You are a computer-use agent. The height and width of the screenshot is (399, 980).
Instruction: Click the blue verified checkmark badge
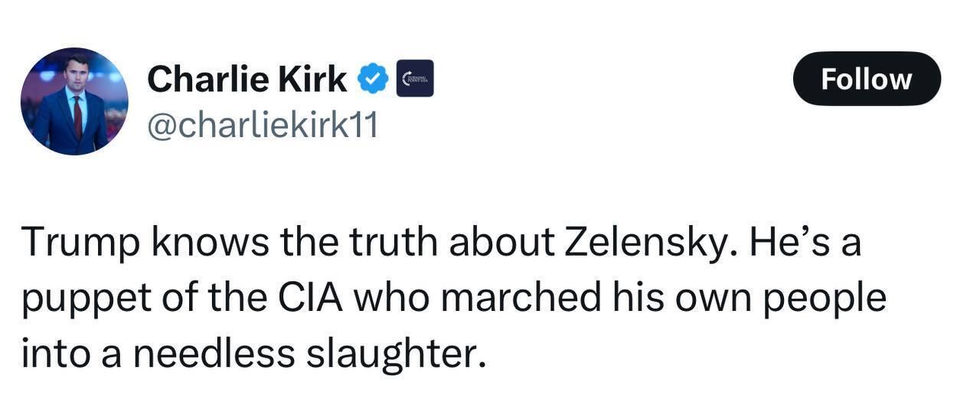click(374, 79)
